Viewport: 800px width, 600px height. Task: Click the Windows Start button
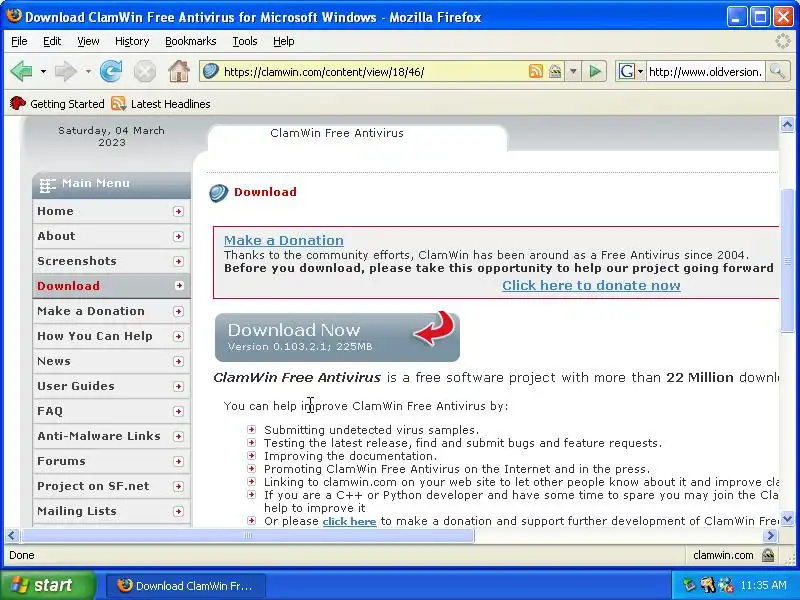[x=47, y=585]
